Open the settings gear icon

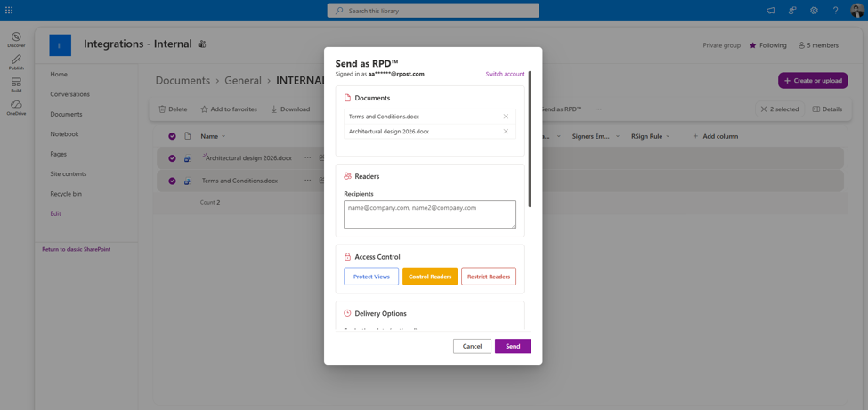814,11
